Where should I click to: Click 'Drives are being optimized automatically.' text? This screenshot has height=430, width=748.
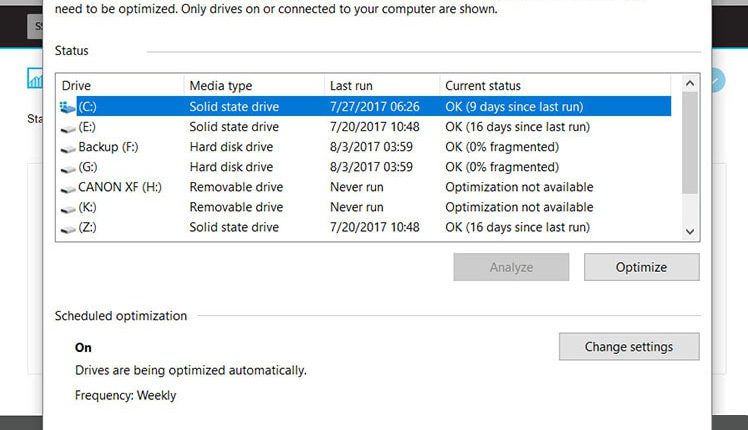[191, 370]
